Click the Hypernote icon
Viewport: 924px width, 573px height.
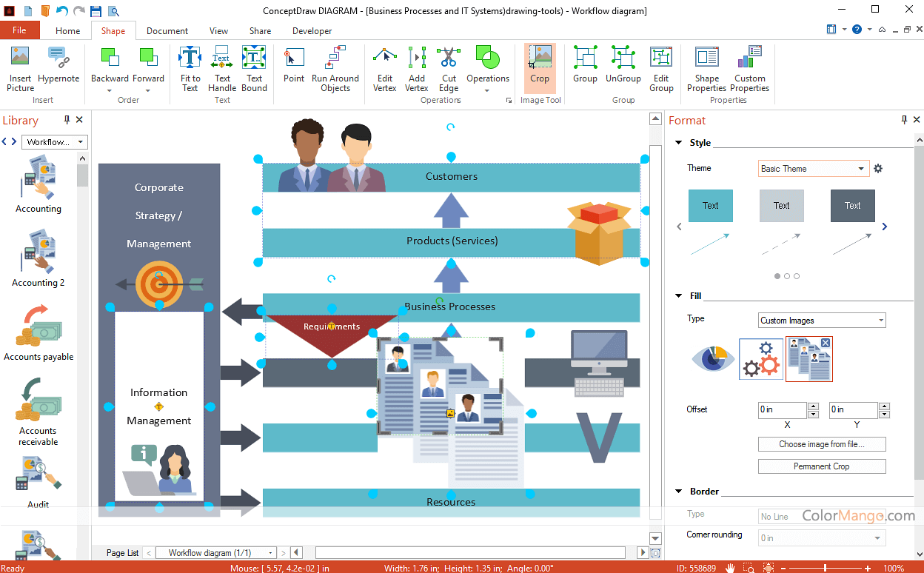(x=58, y=67)
